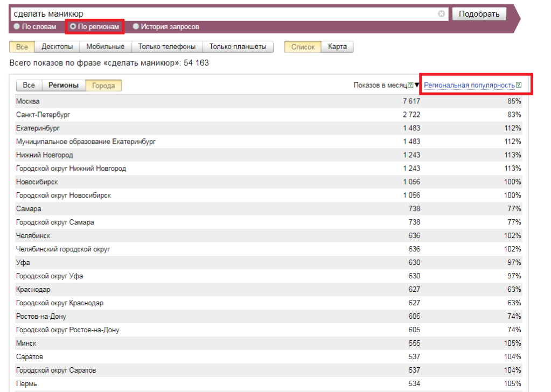Click the total impressions line 54 163
Screen dimensions: 551x392
[x=109, y=63]
